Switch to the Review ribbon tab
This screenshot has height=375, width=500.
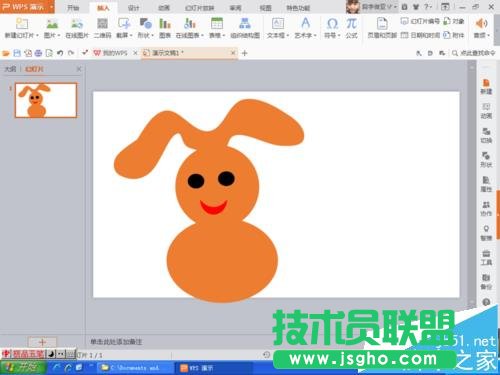click(235, 8)
